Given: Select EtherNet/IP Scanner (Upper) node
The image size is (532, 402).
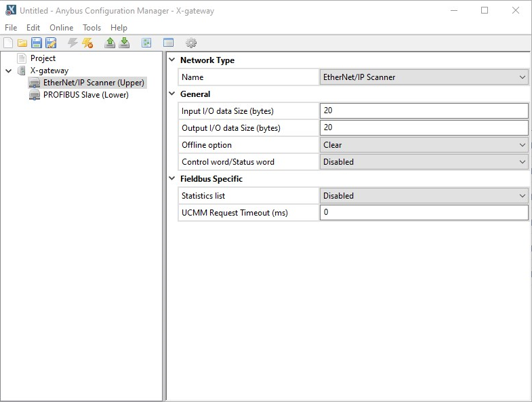Looking at the screenshot, I should pyautogui.click(x=94, y=83).
